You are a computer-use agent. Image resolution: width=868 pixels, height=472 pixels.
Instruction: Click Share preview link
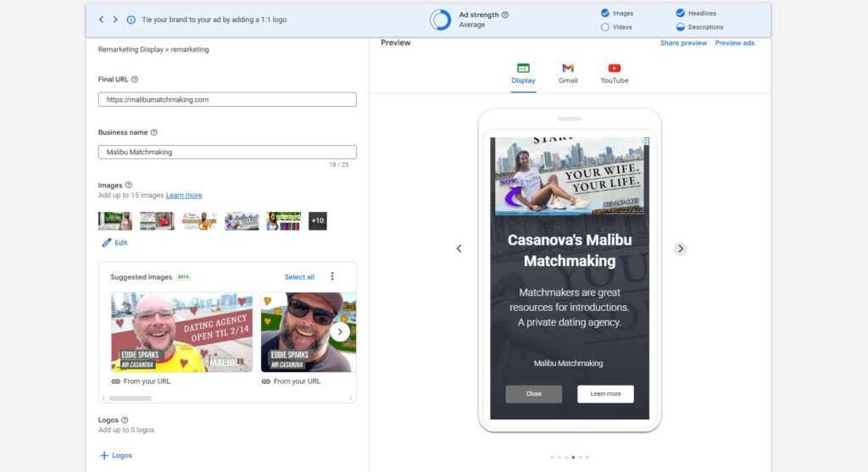(683, 43)
